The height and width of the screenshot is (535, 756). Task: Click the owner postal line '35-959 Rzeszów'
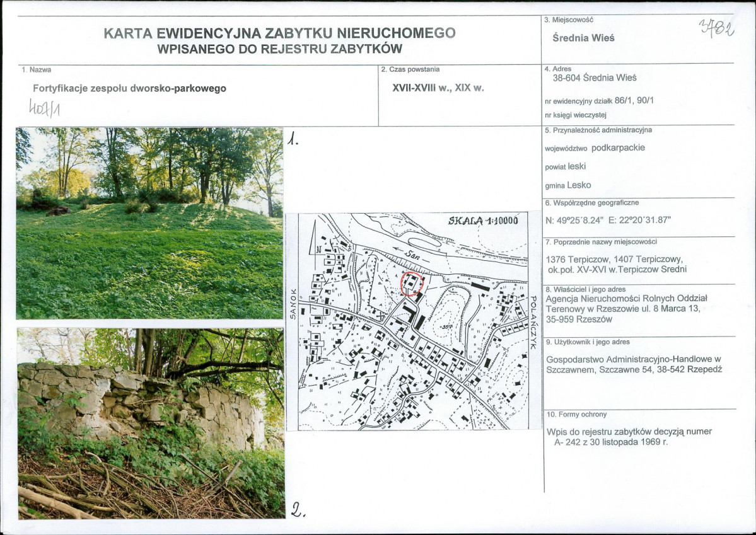coord(579,319)
